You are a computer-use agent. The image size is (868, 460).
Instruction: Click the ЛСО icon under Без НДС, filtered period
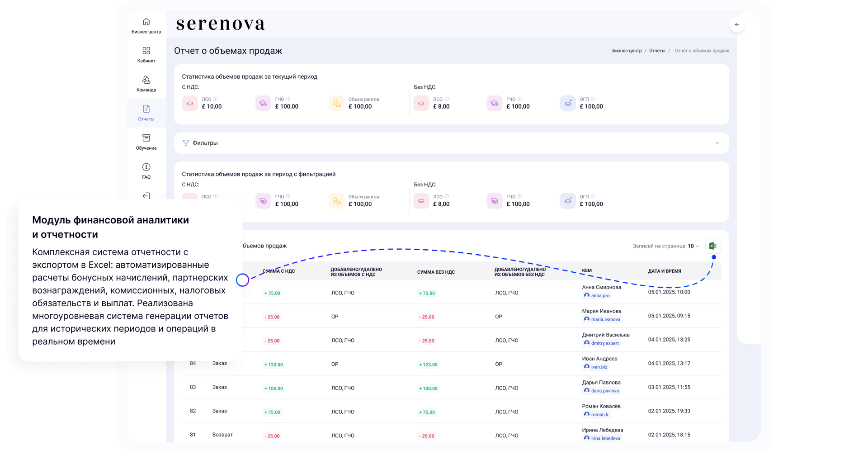[x=421, y=201]
